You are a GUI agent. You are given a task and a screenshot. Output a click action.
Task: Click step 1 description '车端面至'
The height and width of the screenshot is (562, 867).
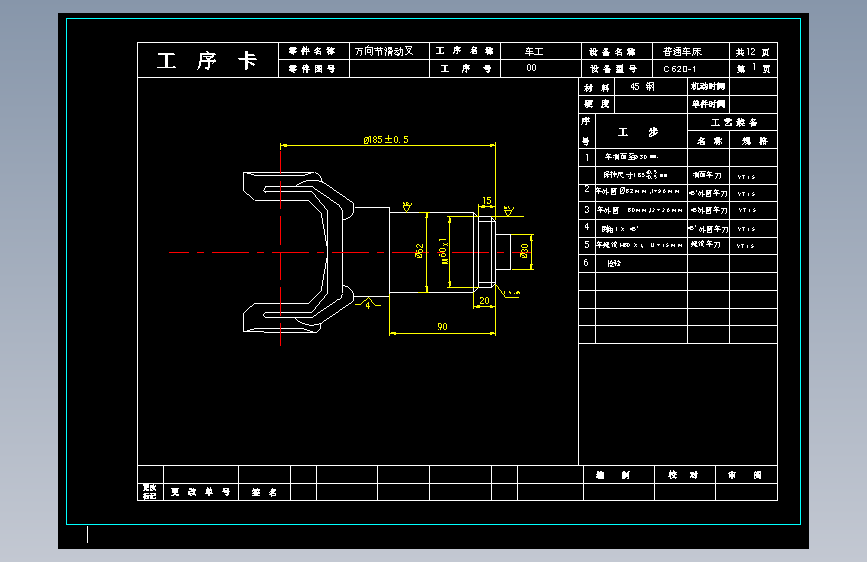(631, 157)
